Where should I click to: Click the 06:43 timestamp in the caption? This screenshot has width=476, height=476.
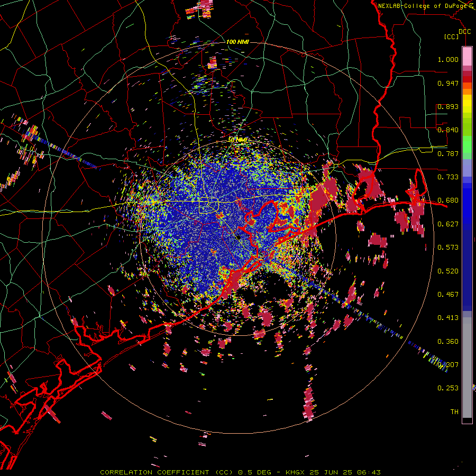click(x=369, y=472)
